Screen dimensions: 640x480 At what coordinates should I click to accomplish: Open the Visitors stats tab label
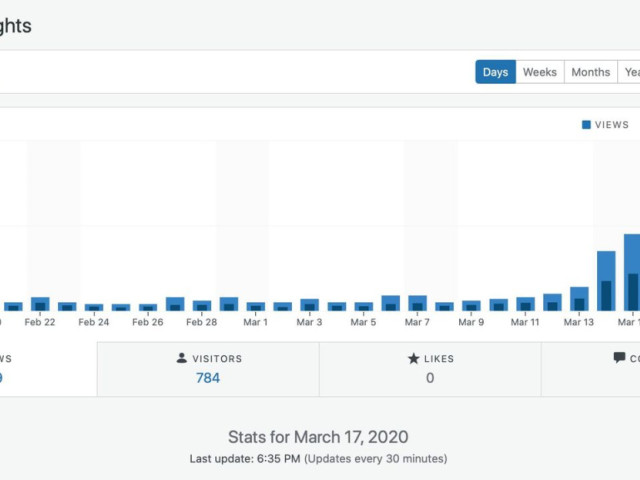point(215,358)
